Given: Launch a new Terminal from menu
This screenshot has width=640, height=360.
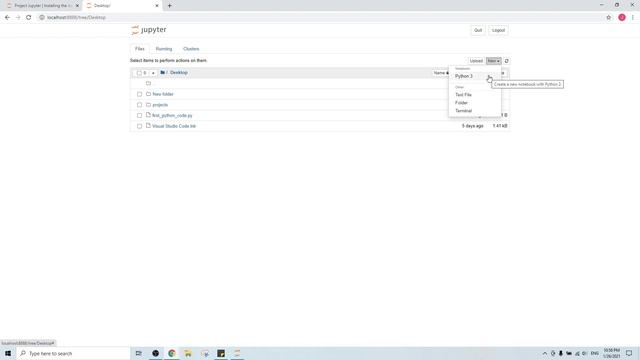Looking at the screenshot, I should pyautogui.click(x=463, y=111).
